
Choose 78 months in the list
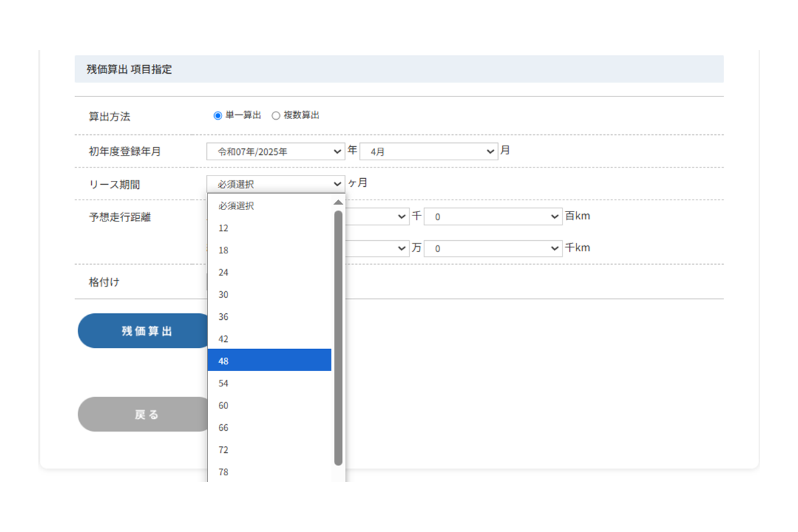coord(269,472)
